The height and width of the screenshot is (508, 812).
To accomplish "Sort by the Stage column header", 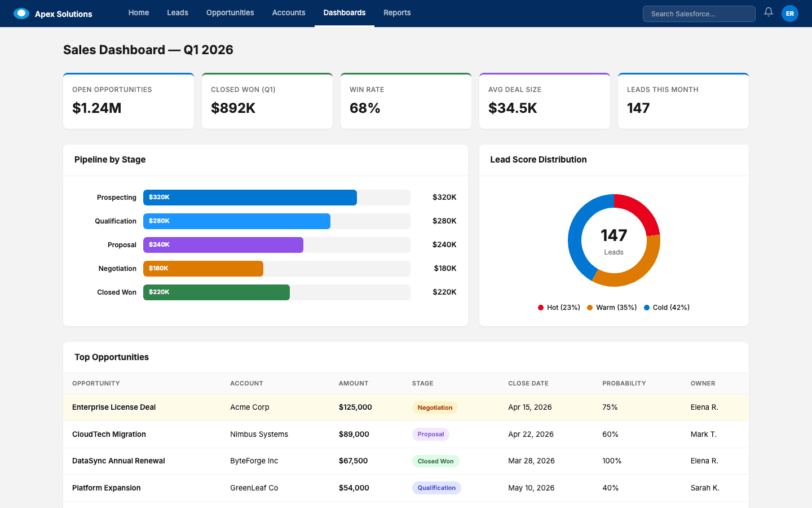I will click(x=423, y=383).
